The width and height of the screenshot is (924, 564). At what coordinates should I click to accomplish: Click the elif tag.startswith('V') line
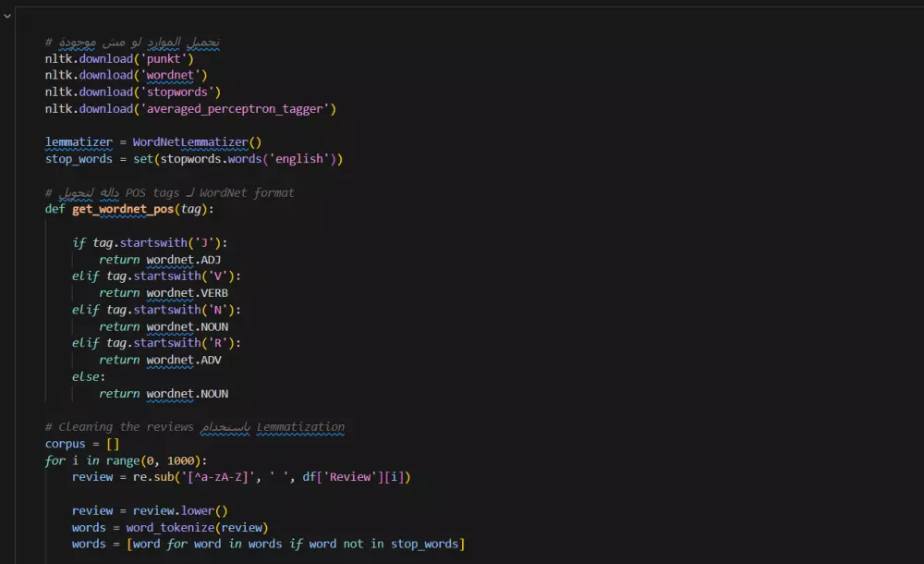156,276
